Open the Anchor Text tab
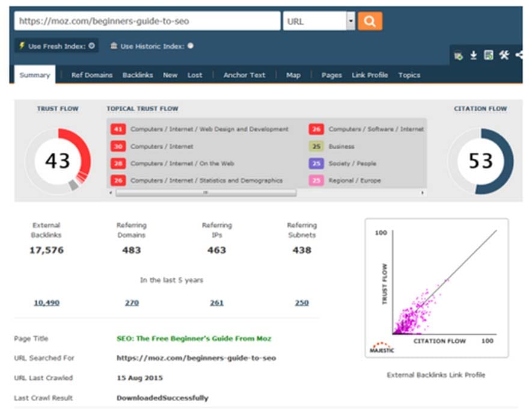 click(x=244, y=75)
